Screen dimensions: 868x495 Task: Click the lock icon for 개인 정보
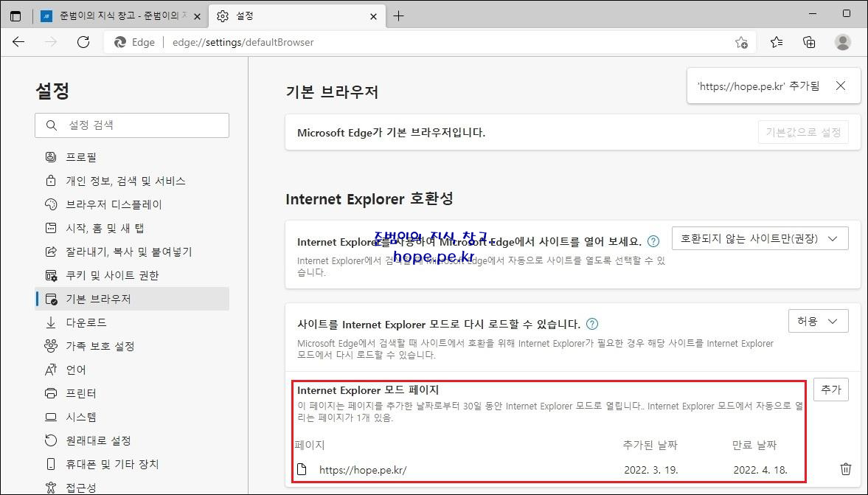[x=50, y=181]
